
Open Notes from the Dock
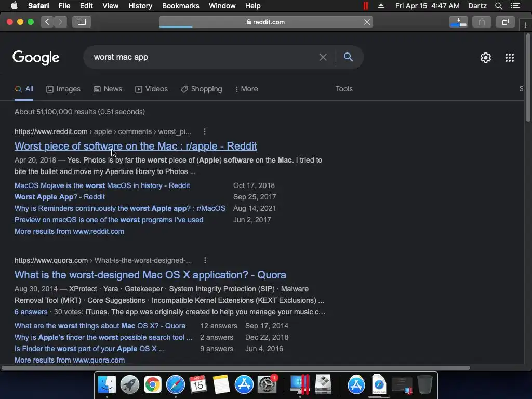click(x=221, y=384)
